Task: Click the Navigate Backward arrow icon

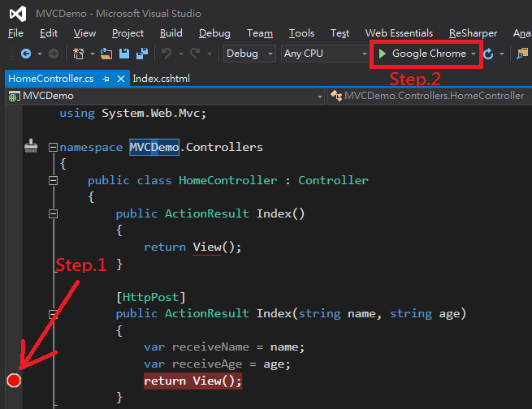Action: [x=26, y=54]
